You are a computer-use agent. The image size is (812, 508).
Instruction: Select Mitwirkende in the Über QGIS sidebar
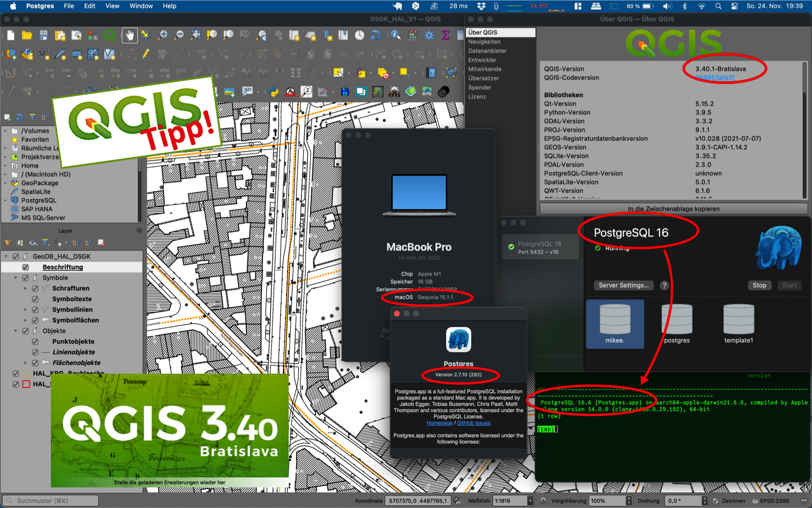[x=484, y=69]
